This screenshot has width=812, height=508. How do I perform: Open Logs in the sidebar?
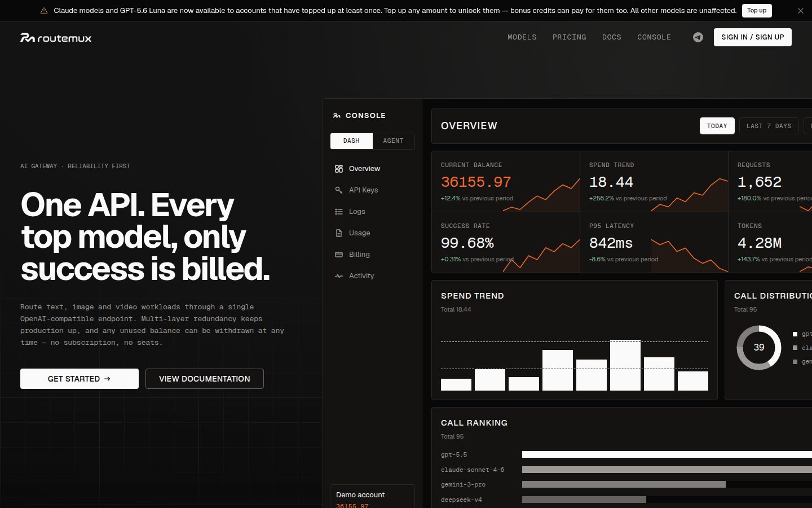click(x=372, y=212)
